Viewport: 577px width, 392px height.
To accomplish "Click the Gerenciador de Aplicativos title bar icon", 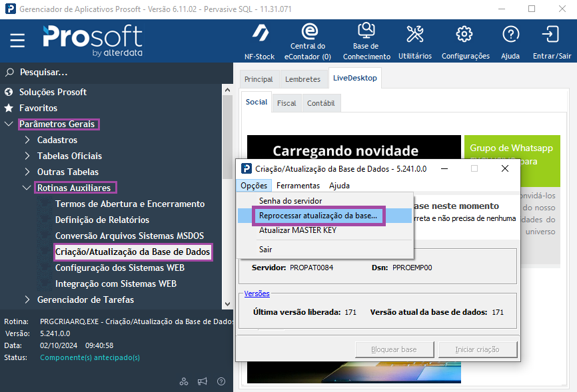I will (x=11, y=9).
